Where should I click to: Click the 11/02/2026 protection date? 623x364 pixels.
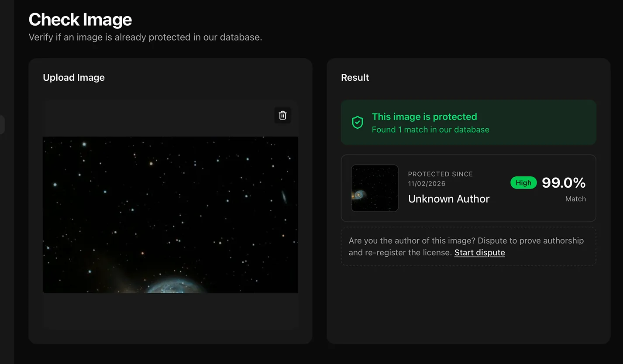(427, 184)
